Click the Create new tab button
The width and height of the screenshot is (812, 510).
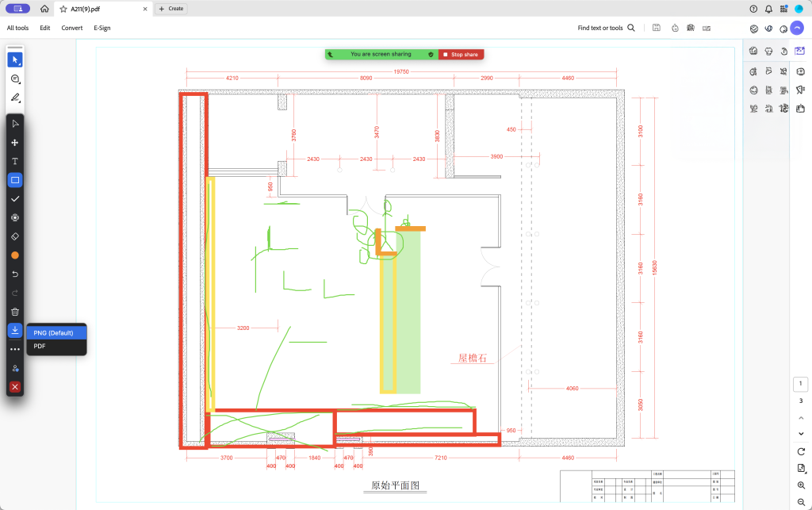point(171,9)
